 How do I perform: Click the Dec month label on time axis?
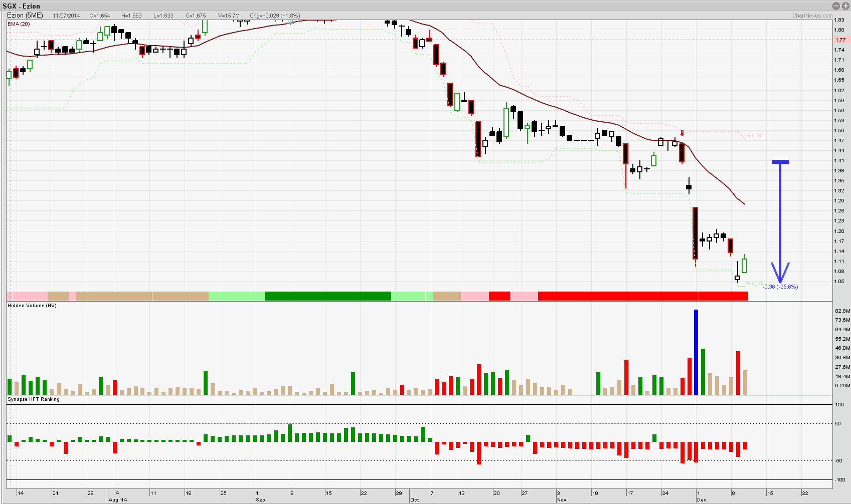pos(701,500)
